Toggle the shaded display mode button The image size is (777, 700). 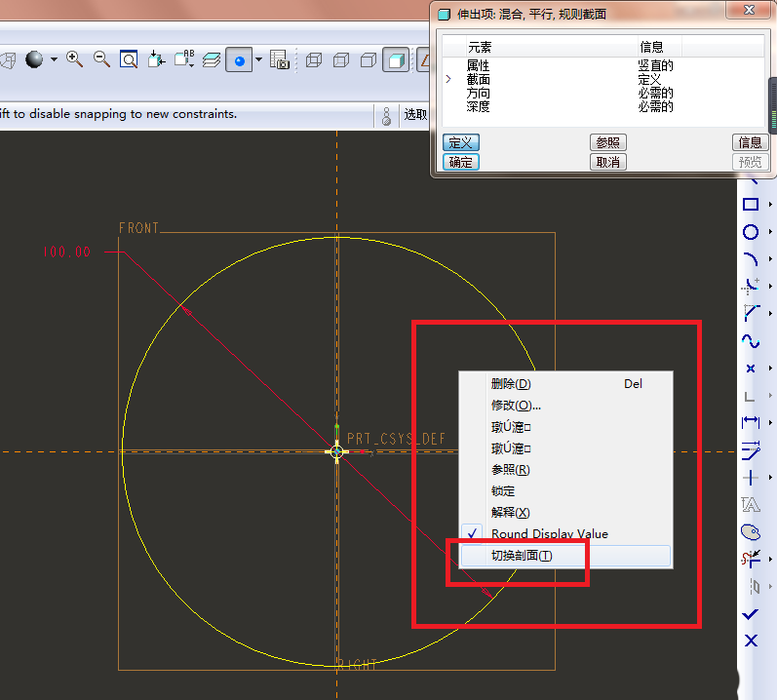(x=395, y=60)
